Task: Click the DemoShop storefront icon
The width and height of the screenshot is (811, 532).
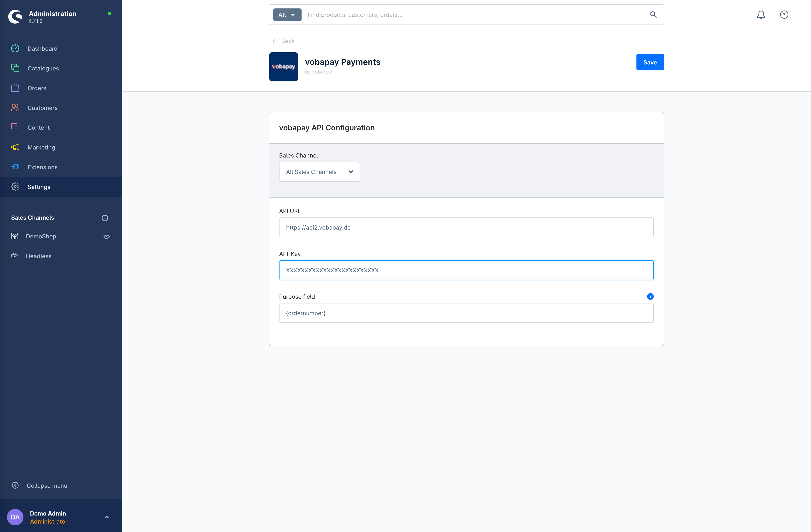Action: (x=14, y=236)
